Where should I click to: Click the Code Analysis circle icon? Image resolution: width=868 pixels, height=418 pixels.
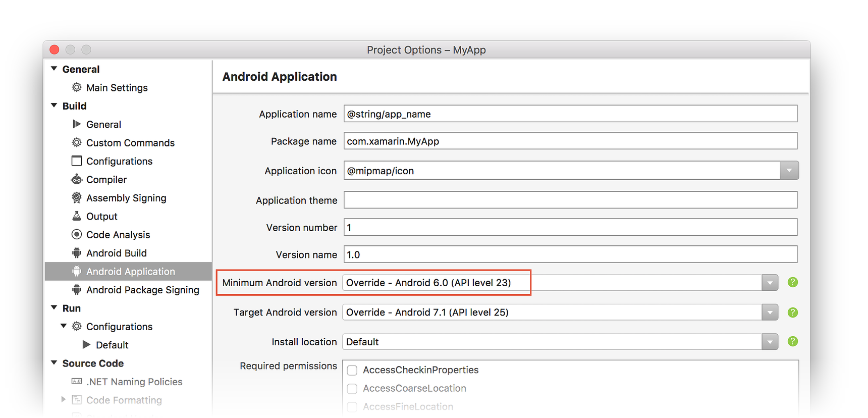point(77,234)
